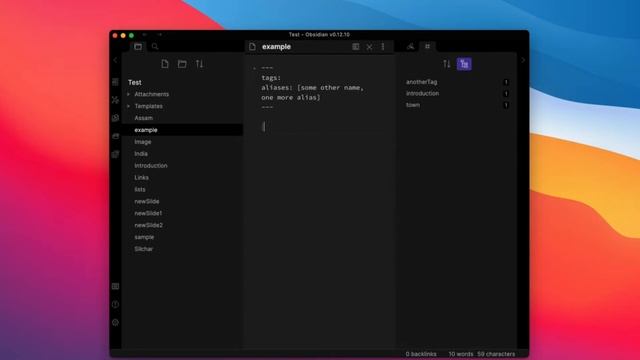Viewport: 640px width, 360px height.
Task: Click the 10 words status entry
Action: (460, 354)
